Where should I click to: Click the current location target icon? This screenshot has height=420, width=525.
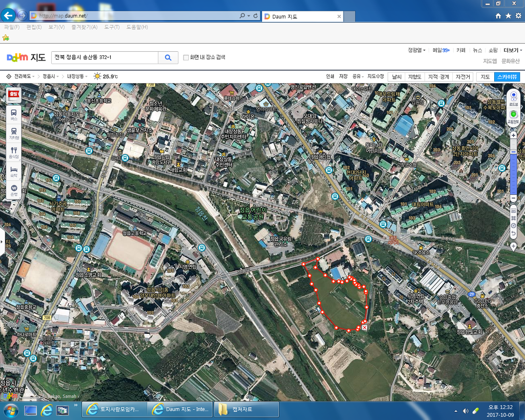[x=9, y=76]
